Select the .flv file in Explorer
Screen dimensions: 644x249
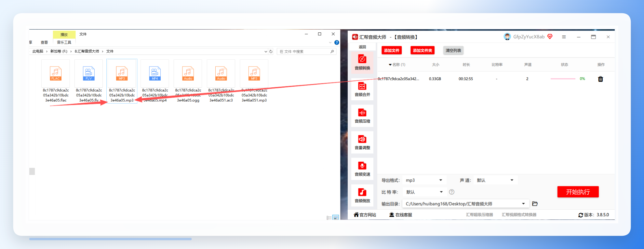[x=89, y=81]
